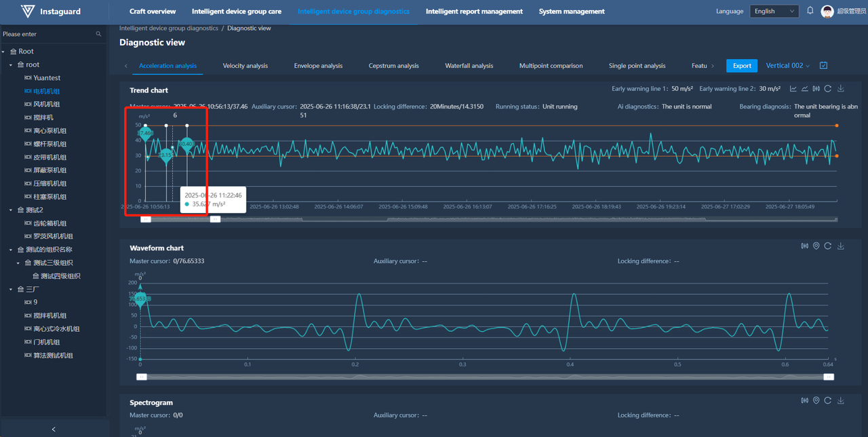Download the Trend chart data
This screenshot has height=437, width=868.
841,89
